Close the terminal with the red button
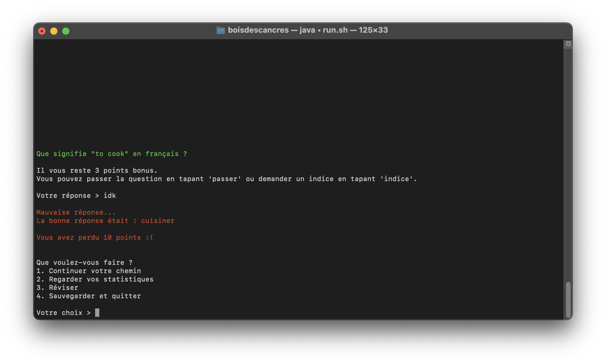This screenshot has width=606, height=364. pyautogui.click(x=42, y=31)
